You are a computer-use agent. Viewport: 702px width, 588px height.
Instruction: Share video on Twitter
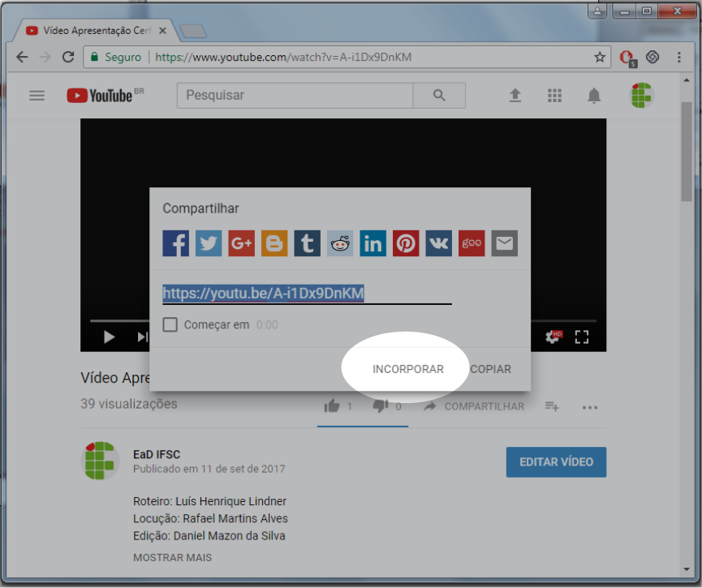click(209, 243)
